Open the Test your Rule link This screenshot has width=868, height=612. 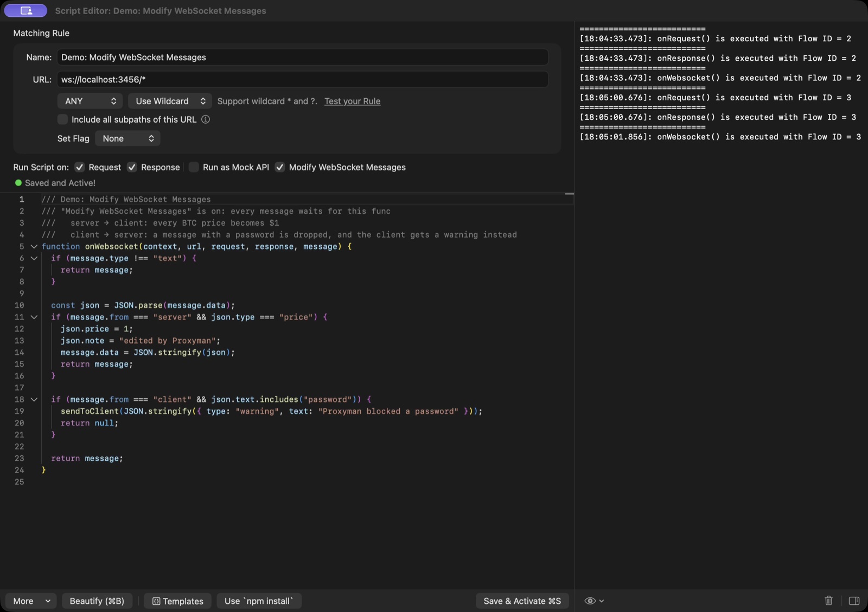(352, 101)
